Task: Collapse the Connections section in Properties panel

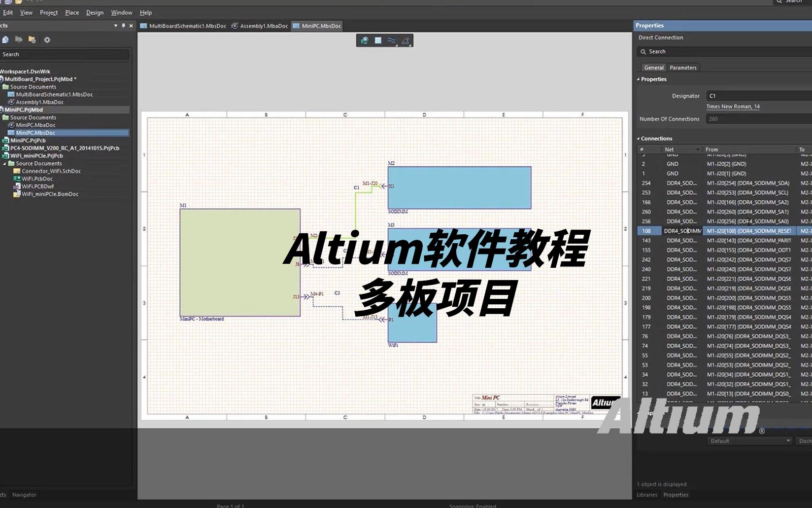Action: click(x=639, y=139)
